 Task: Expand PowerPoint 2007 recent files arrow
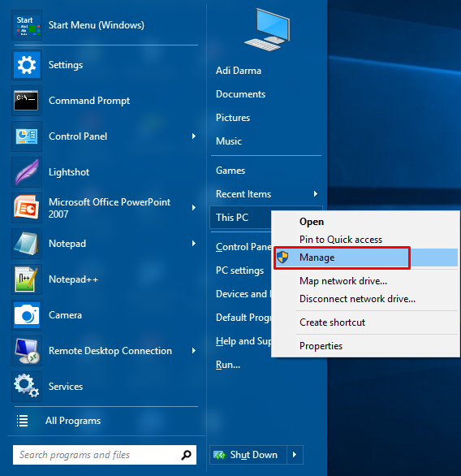[x=194, y=208]
